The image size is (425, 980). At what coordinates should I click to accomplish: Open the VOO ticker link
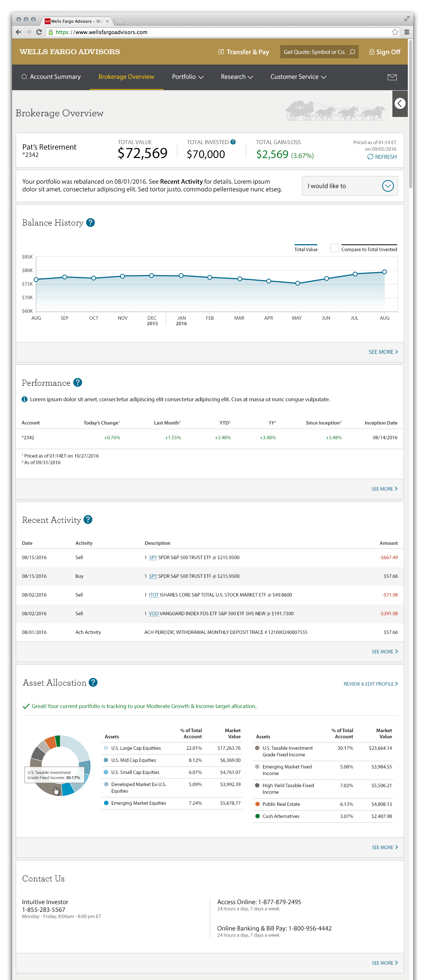154,614
